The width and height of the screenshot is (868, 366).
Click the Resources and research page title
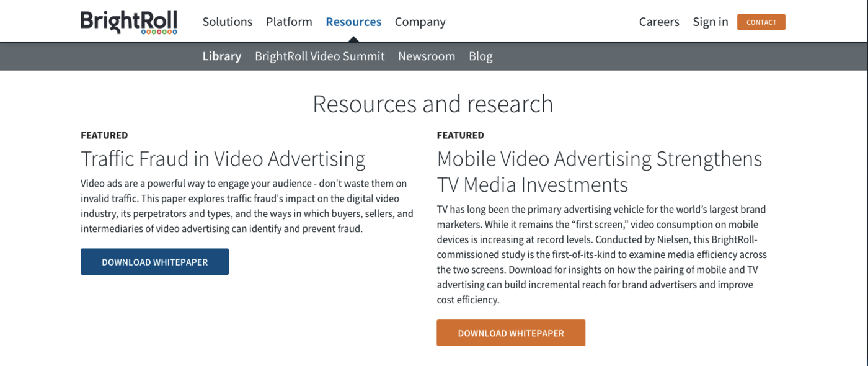click(x=434, y=104)
